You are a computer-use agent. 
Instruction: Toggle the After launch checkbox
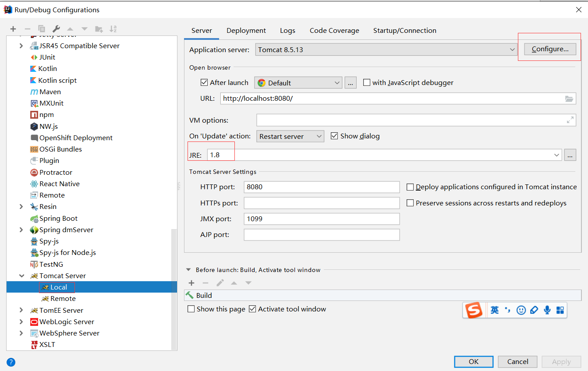tap(204, 82)
